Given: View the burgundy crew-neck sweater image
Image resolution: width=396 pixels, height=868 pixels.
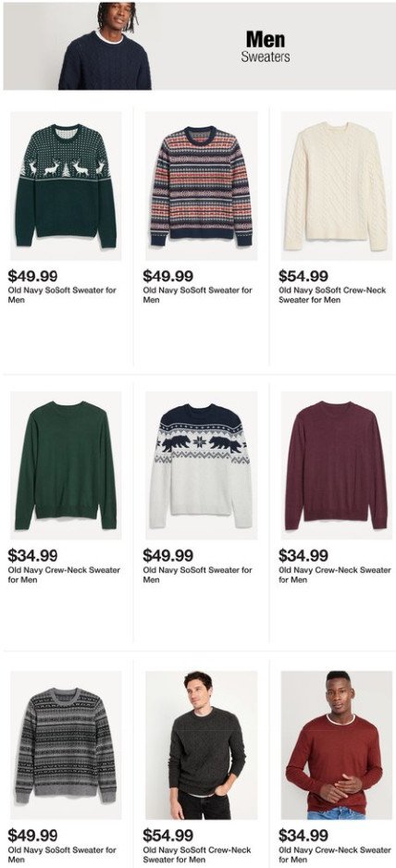Looking at the screenshot, I should click(336, 465).
